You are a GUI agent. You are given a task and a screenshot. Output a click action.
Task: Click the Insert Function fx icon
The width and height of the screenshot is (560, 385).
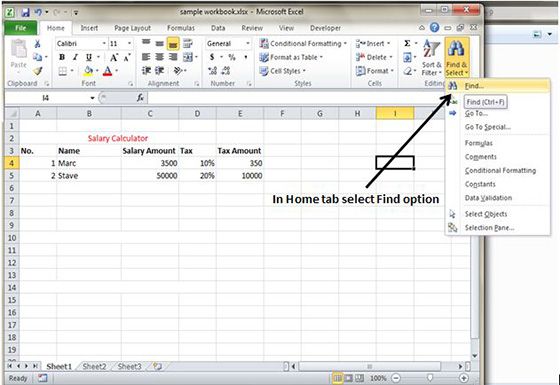click(x=140, y=98)
